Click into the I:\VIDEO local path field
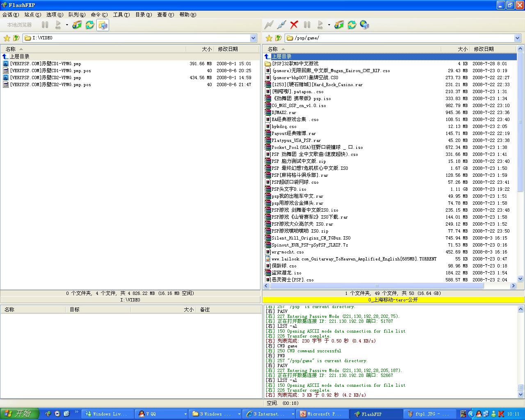The image size is (525, 420). click(x=139, y=38)
